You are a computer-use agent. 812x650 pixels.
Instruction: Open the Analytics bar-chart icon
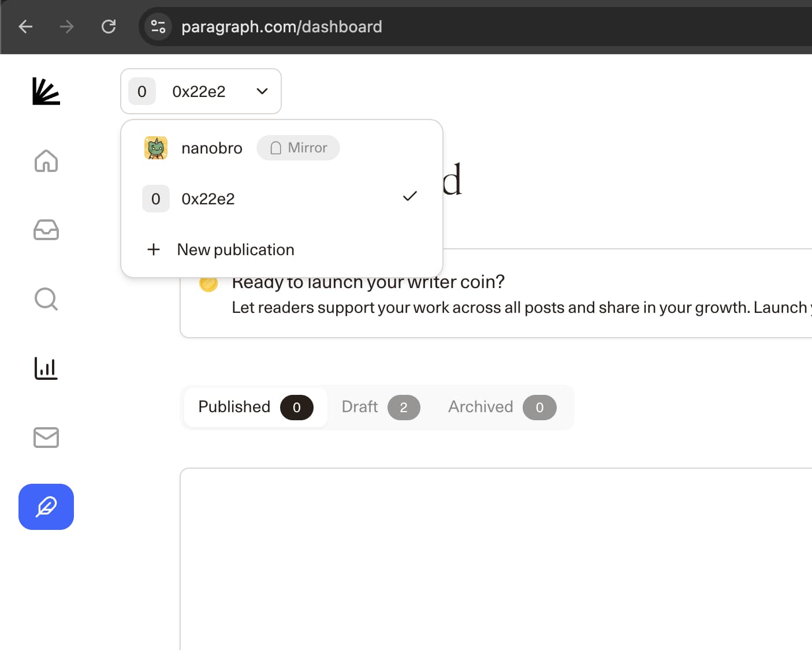coord(46,368)
